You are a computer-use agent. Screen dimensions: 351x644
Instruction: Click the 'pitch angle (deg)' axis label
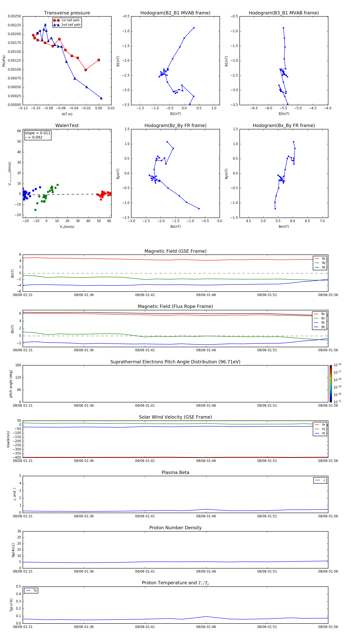[x=11, y=384]
